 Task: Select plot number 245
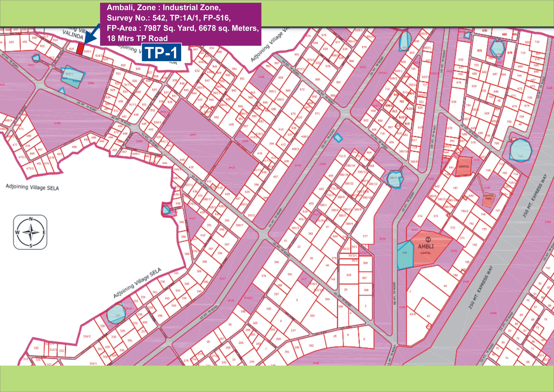[349, 275]
